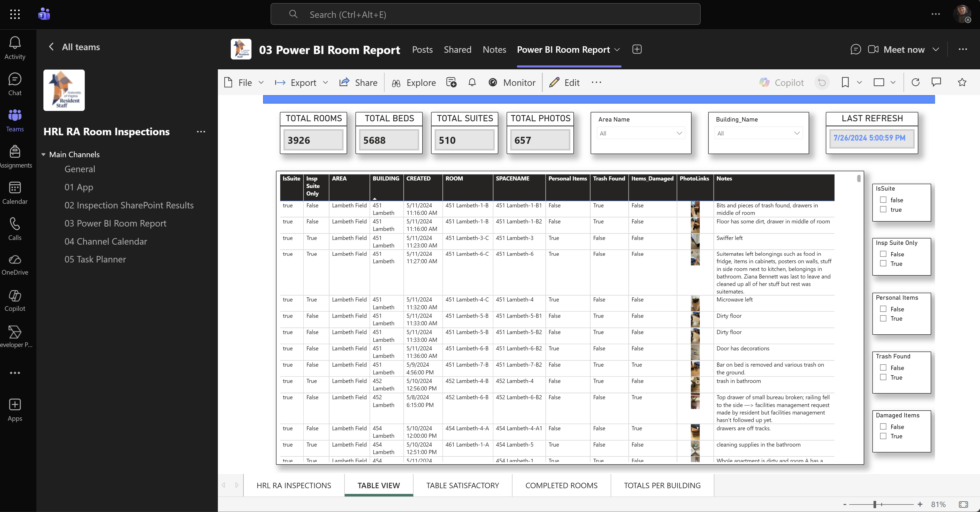This screenshot has width=980, height=512.
Task: Open Activity in the Teams sidebar
Action: [15, 48]
